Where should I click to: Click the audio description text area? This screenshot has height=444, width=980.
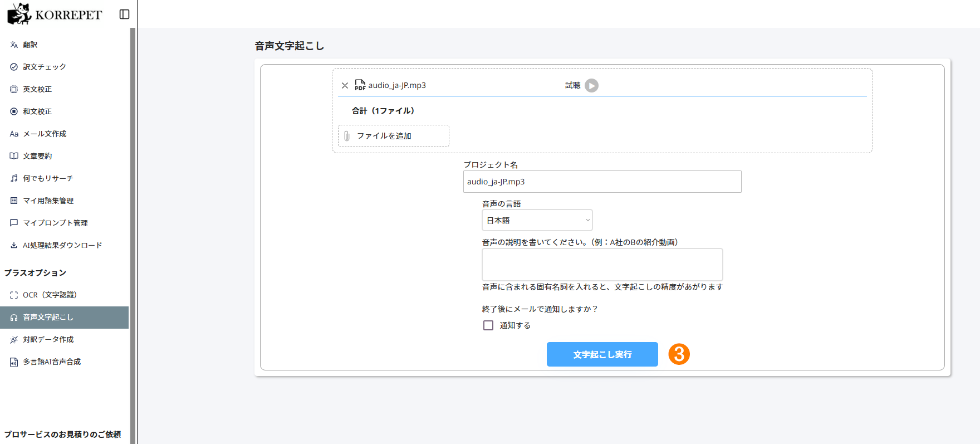tap(602, 265)
